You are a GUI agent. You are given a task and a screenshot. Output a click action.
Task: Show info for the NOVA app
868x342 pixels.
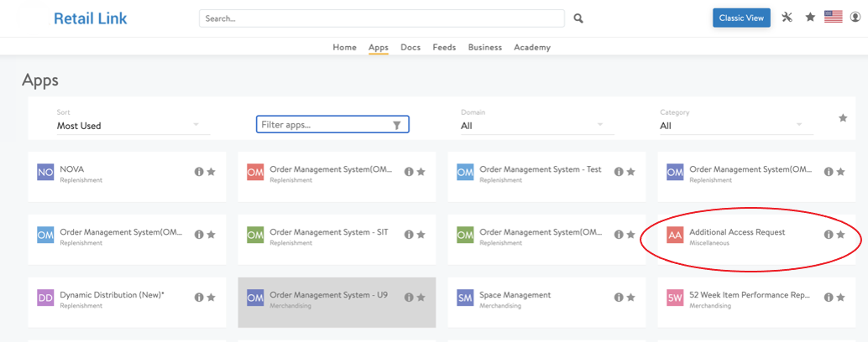pos(199,172)
